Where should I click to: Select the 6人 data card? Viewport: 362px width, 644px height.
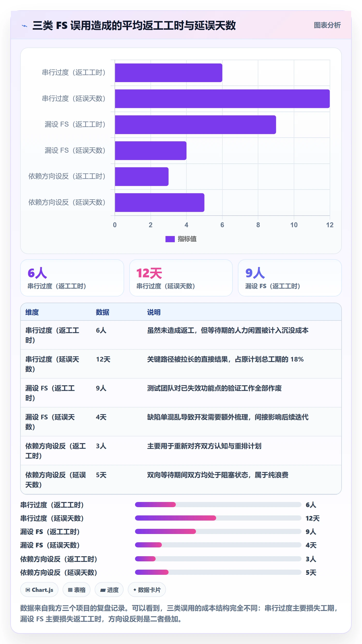point(72,278)
